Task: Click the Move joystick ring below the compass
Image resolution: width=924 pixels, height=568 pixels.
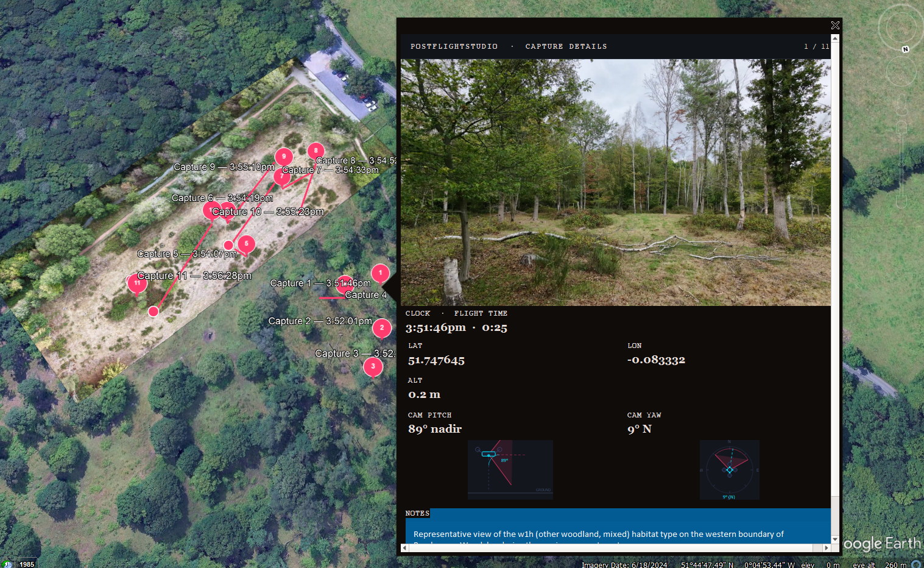Action: pos(901,73)
